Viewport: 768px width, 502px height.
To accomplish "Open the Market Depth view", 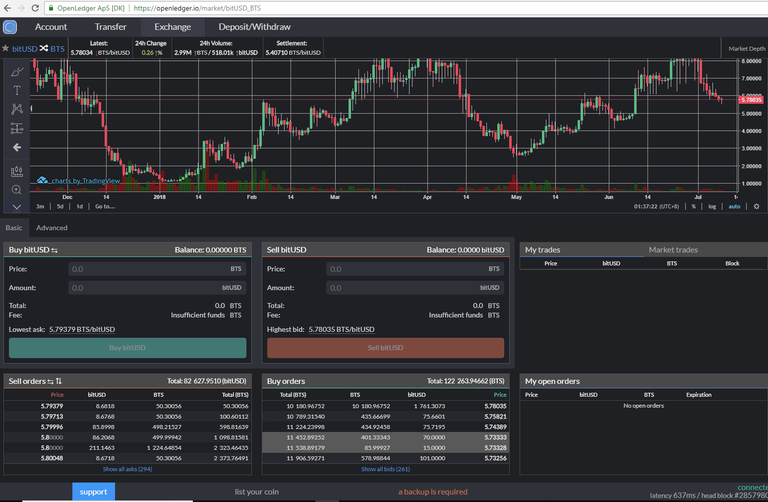I will click(x=746, y=48).
